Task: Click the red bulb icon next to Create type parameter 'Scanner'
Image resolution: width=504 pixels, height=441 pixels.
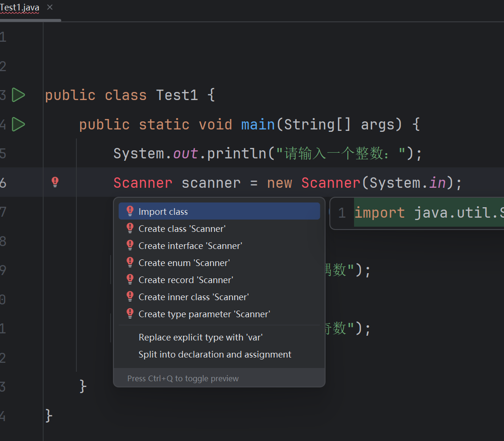Action: [130, 313]
